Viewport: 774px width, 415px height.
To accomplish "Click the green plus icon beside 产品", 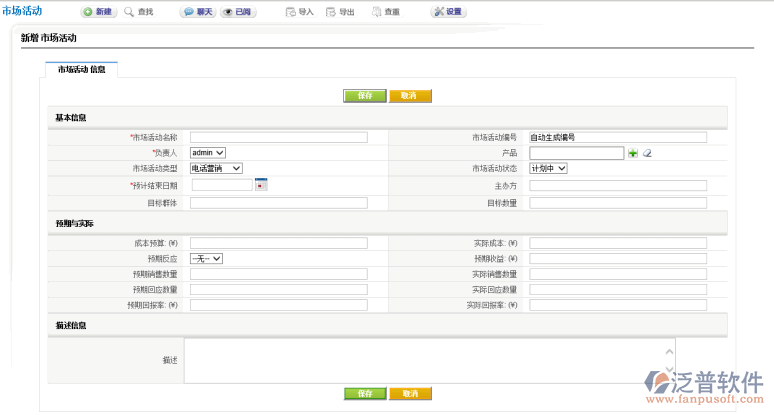I will [633, 153].
